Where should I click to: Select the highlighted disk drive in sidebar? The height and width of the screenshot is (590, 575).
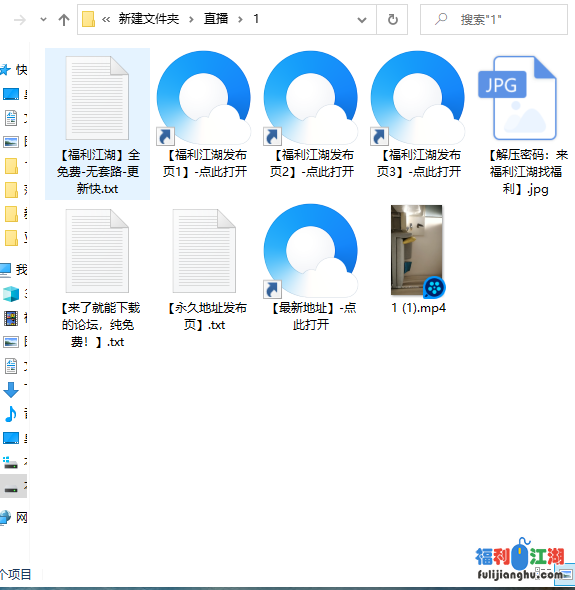tap(13, 487)
